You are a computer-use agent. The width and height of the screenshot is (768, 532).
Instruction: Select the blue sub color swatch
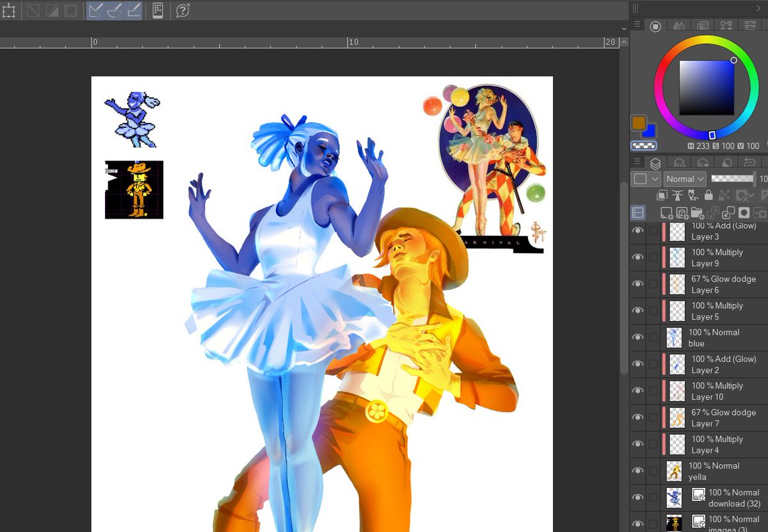pos(650,130)
